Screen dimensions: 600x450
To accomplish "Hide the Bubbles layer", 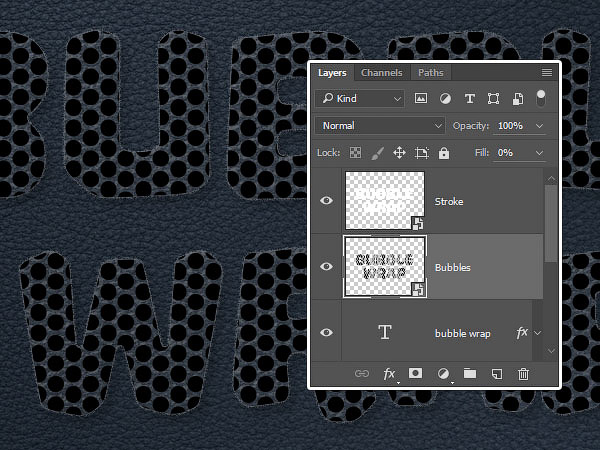I will coord(326,266).
